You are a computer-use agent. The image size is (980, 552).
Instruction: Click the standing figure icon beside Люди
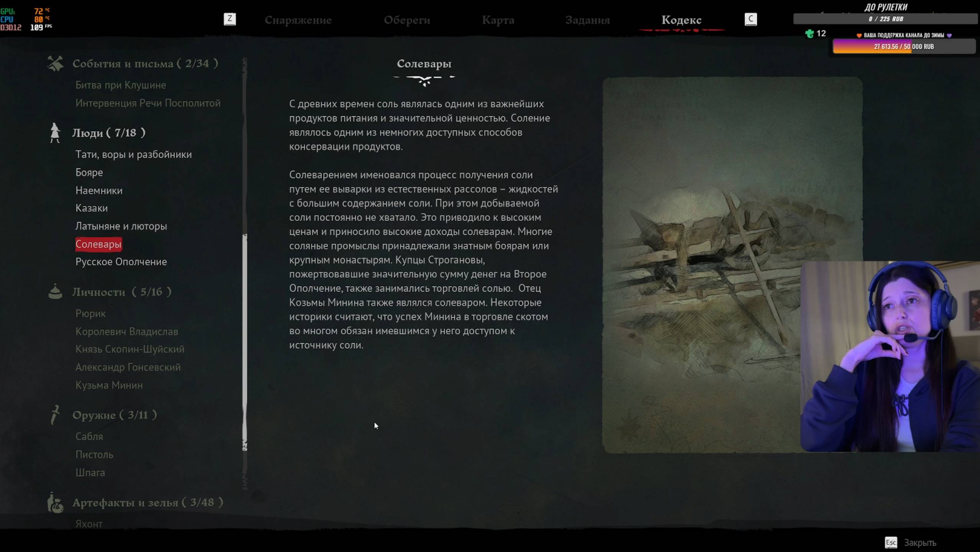55,133
